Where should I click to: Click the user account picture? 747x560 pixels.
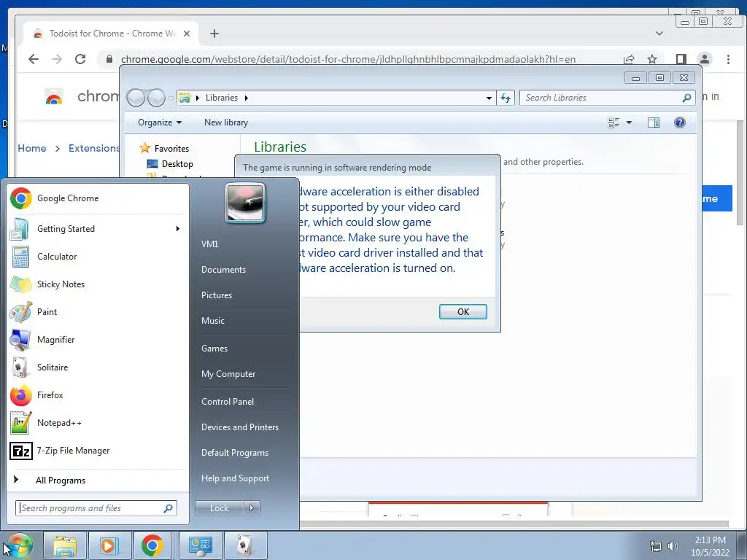(x=245, y=203)
